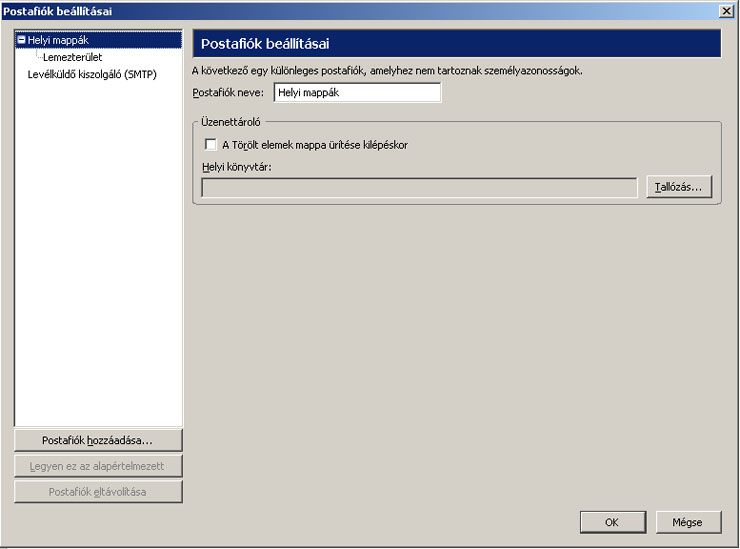This screenshot has height=549, width=740.
Task: Confirm settings with the OK button
Action: click(x=613, y=522)
